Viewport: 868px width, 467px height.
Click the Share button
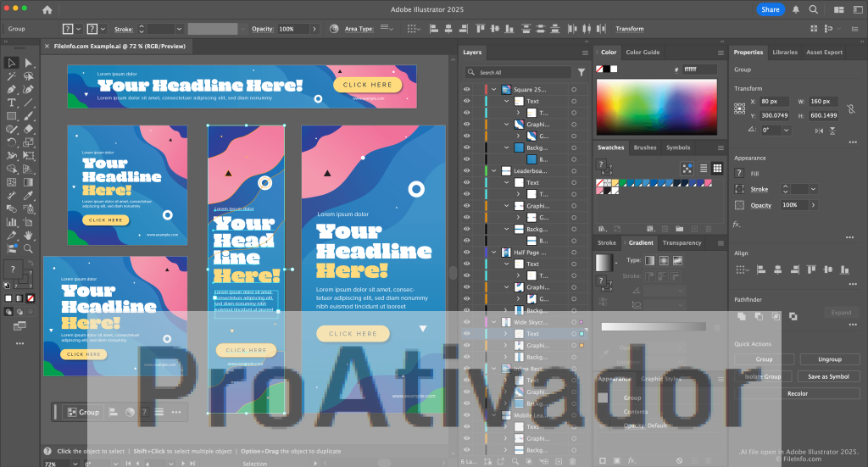tap(770, 9)
